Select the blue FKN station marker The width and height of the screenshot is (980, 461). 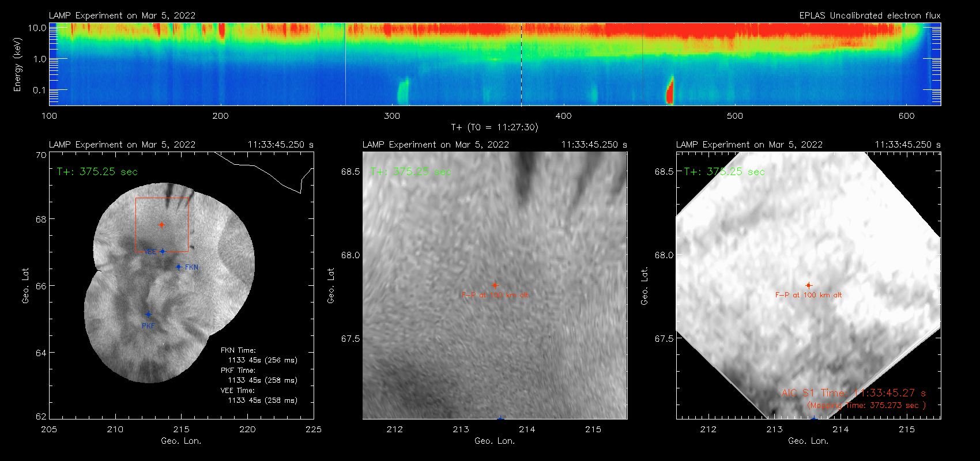click(x=179, y=267)
